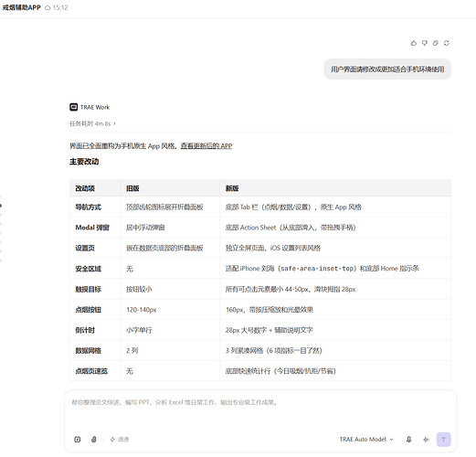Open the TRAE Auto Model dropdown
This screenshot has height=457, width=476.
click(x=366, y=439)
